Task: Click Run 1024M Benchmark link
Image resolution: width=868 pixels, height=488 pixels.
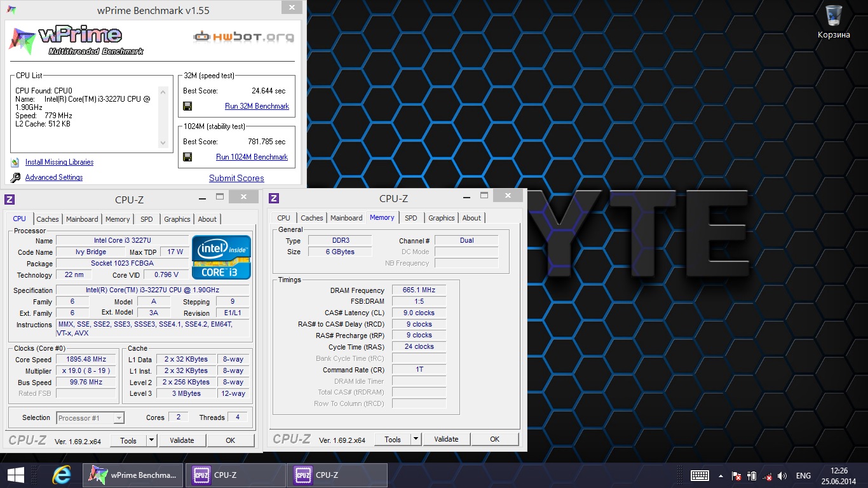Action: (x=252, y=157)
